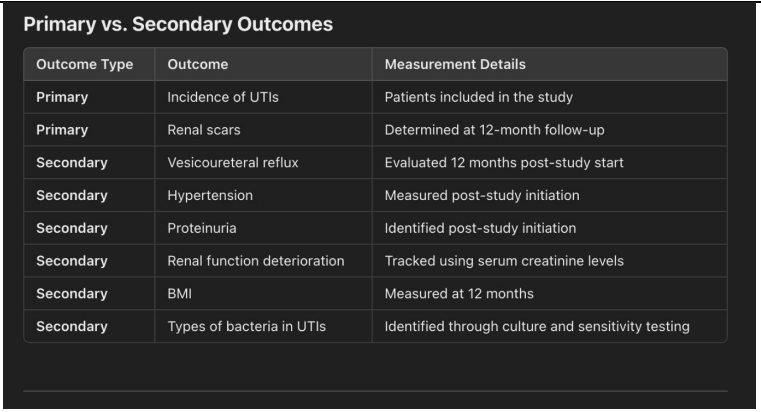
Task: Click "Primary" label beside Renal scars
Action: tap(62, 130)
